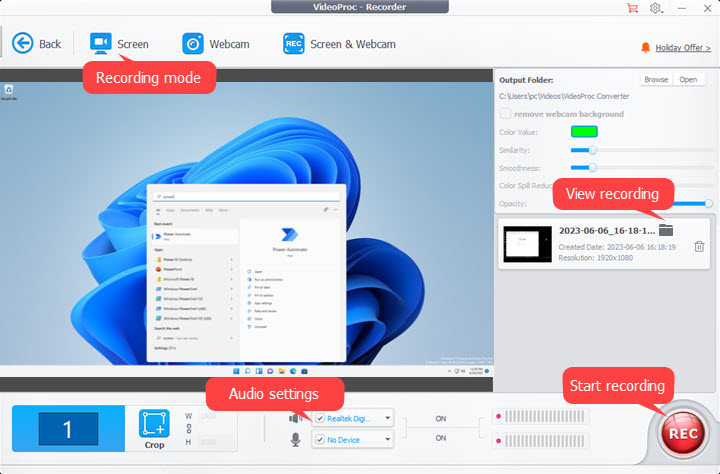This screenshot has height=474, width=720.
Task: Enable remove webcam background checkbox
Action: (505, 113)
